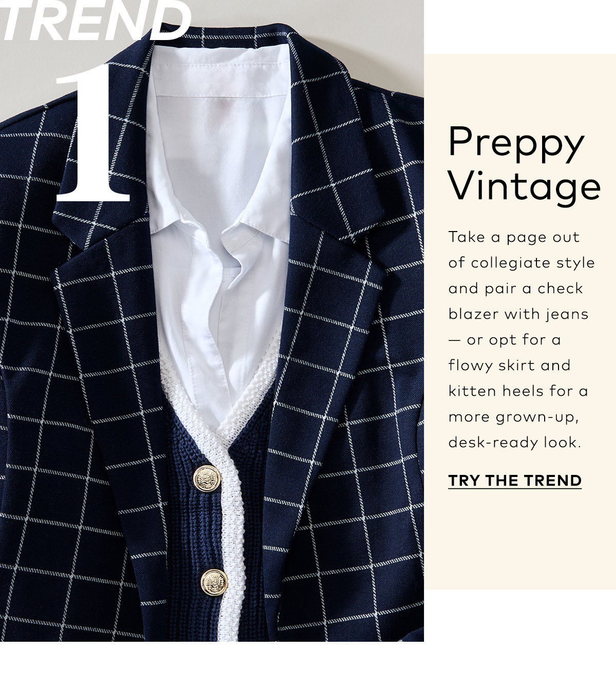The width and height of the screenshot is (616, 689).
Task: Click the TRY THE TREND link
Action: pos(515,481)
